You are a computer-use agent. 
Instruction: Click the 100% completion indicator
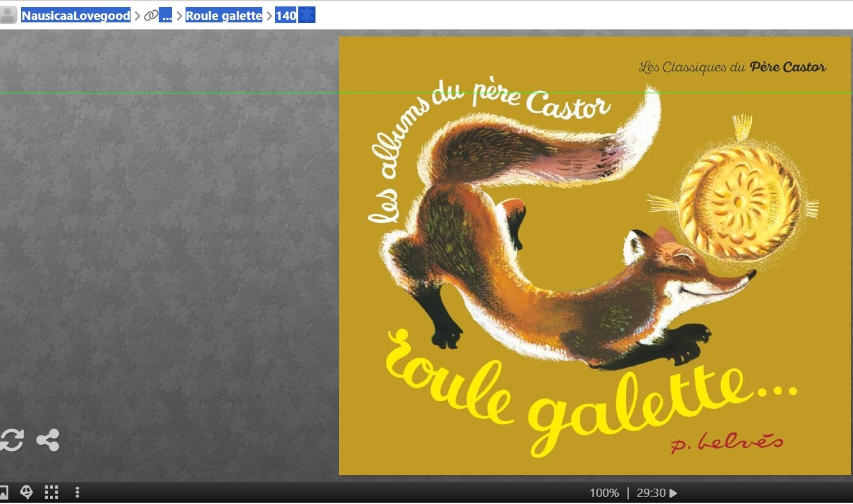coord(604,493)
